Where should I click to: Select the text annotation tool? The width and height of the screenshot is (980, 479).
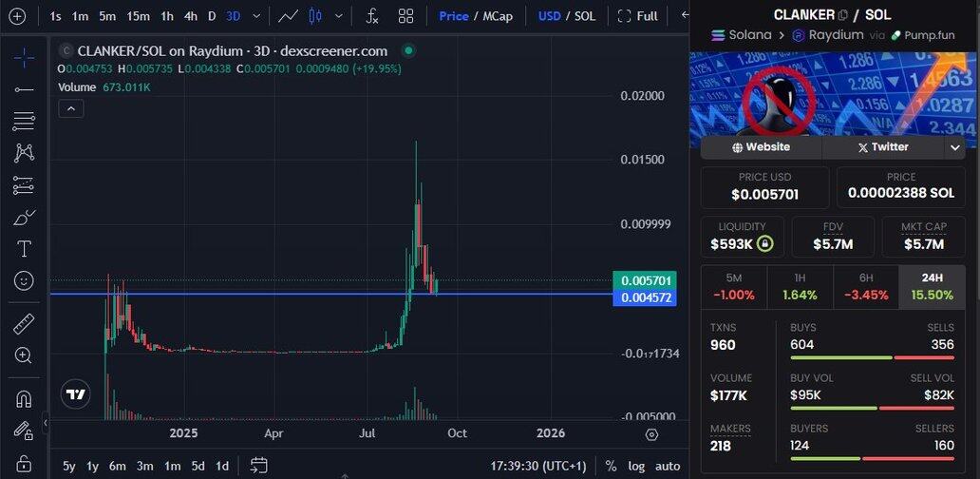click(24, 249)
